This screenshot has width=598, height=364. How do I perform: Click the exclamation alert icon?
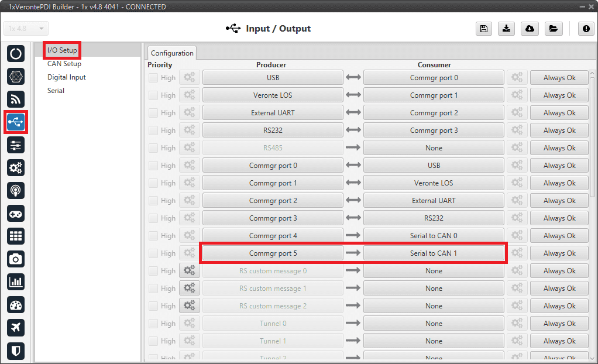(x=586, y=29)
